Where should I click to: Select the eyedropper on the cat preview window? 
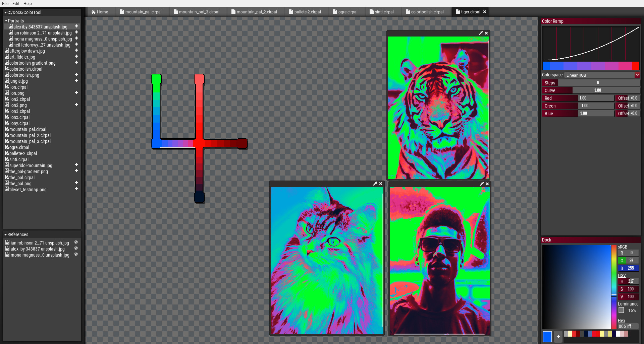point(375,184)
